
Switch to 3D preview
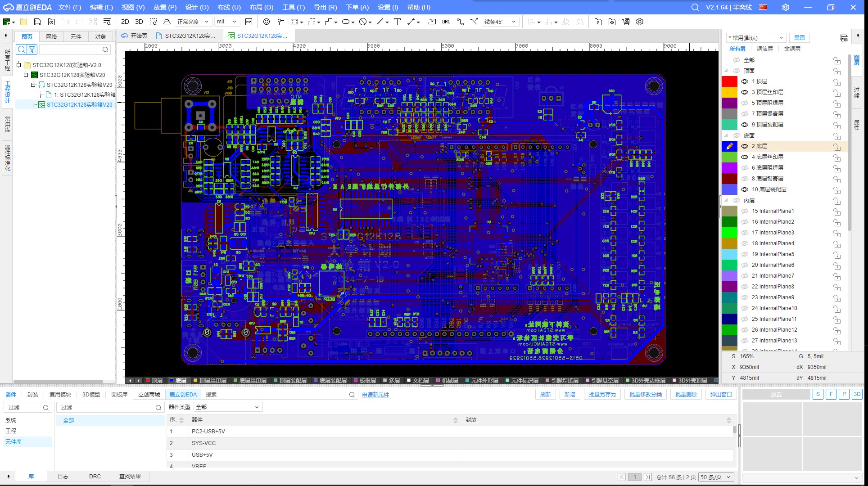pos(139,22)
